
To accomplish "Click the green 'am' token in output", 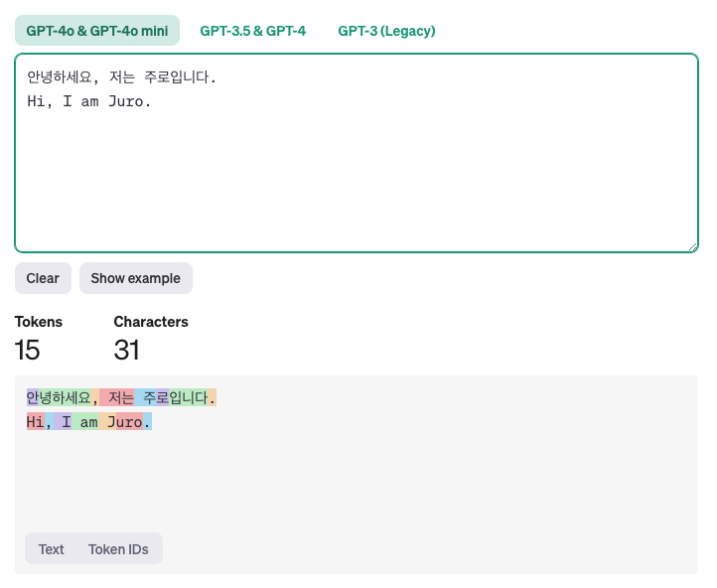I will [x=84, y=421].
